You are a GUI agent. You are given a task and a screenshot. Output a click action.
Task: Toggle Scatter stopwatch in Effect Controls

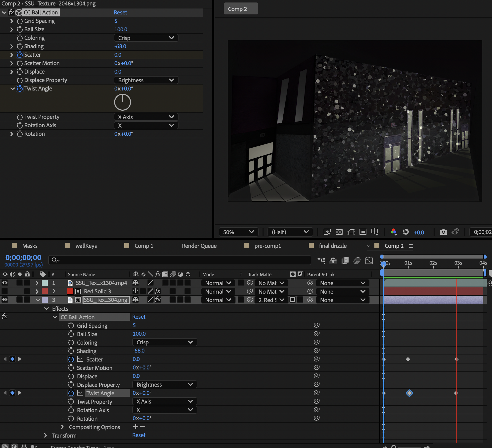pyautogui.click(x=20, y=55)
